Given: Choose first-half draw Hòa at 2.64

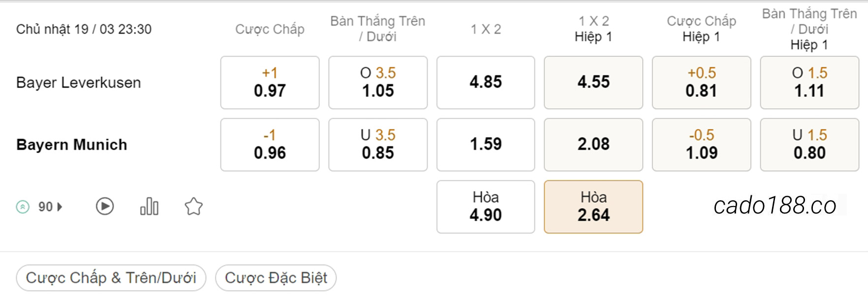Looking at the screenshot, I should pyautogui.click(x=593, y=207).
